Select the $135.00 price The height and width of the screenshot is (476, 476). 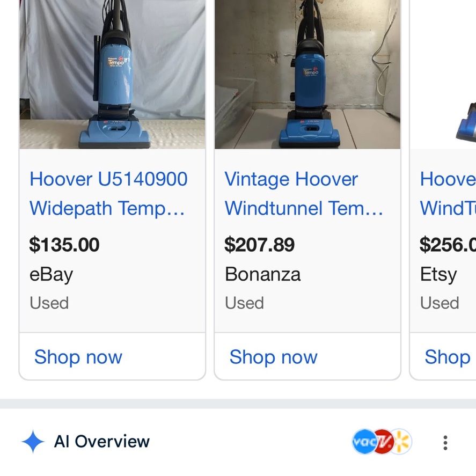coord(64,245)
